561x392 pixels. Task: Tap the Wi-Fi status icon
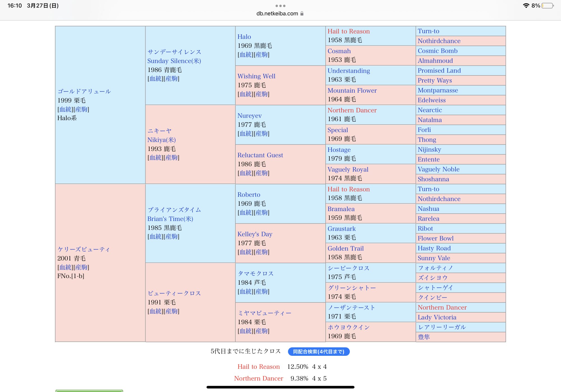(x=526, y=6)
